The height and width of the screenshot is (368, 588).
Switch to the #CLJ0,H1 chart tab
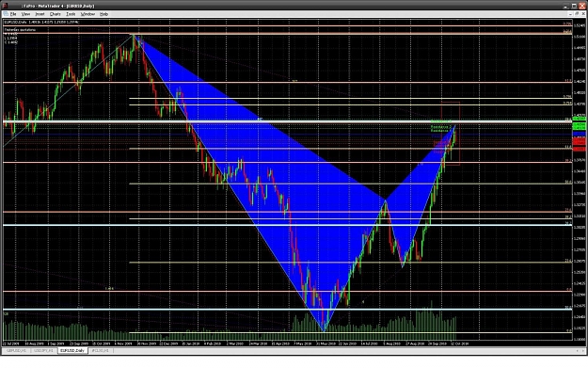100,350
